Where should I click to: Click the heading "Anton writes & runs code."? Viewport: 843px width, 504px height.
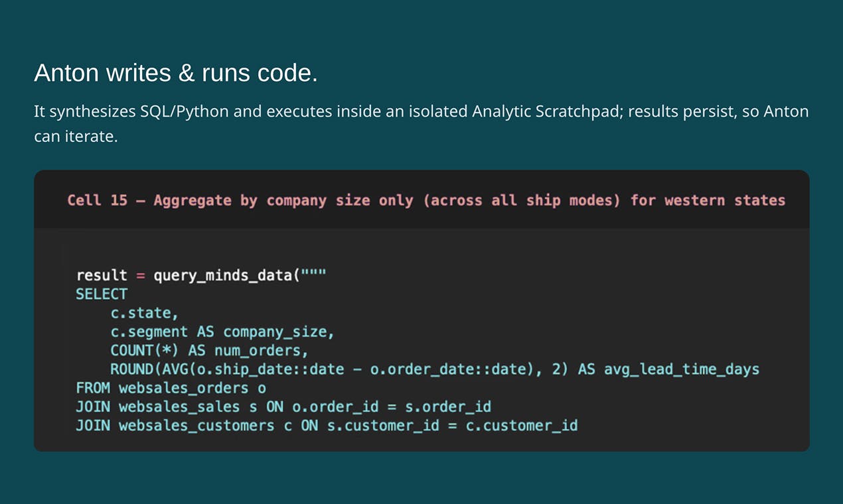[176, 73]
